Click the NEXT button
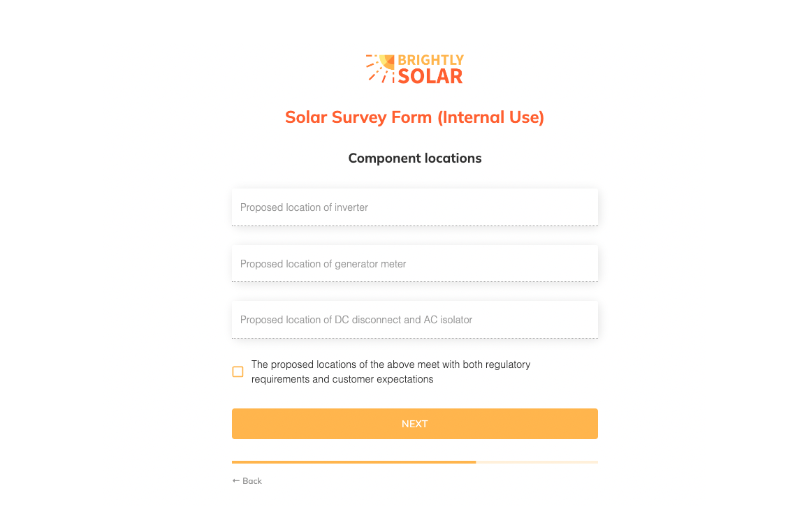Screen dimensions: 809x532 (415, 424)
